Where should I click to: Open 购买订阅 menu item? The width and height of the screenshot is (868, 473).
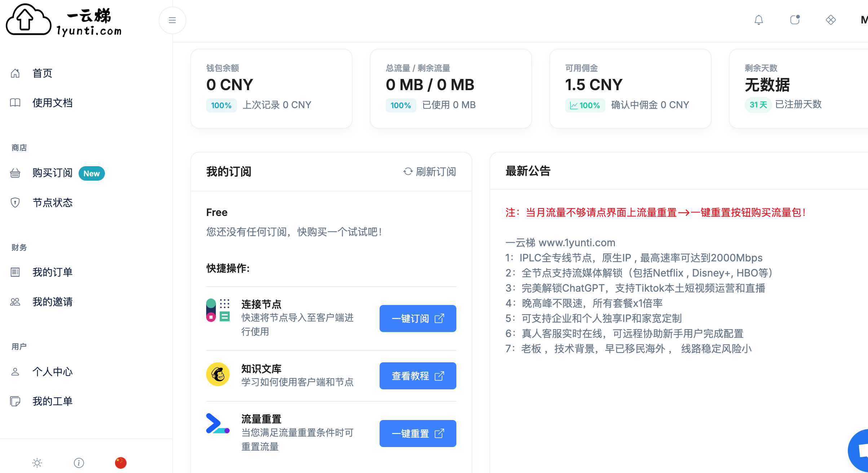point(53,173)
